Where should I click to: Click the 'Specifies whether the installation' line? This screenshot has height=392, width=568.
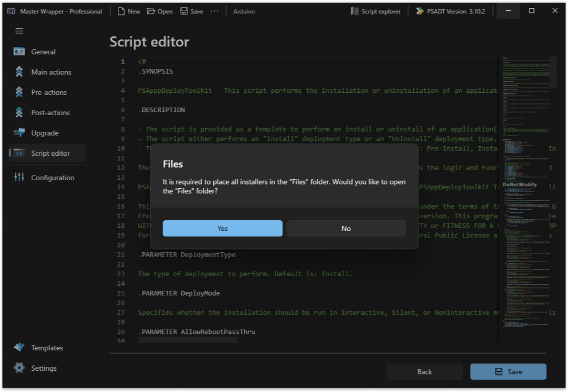coord(318,313)
